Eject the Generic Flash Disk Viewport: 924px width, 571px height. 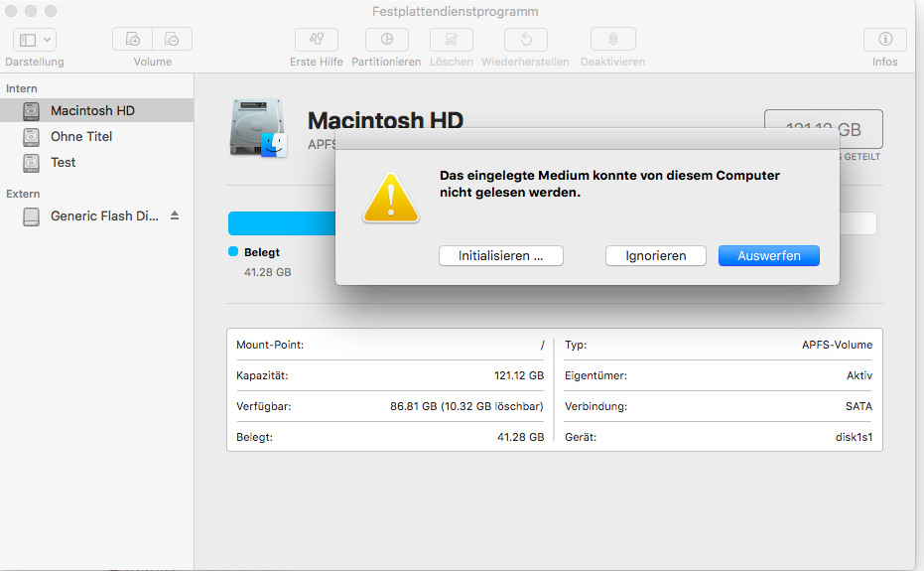(175, 215)
